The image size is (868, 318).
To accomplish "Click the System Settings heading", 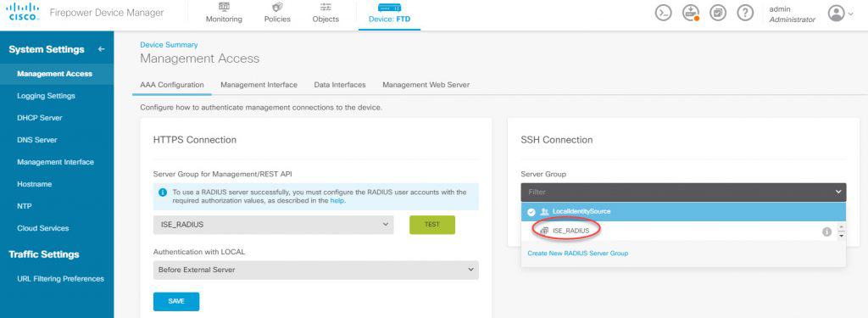I will [47, 49].
